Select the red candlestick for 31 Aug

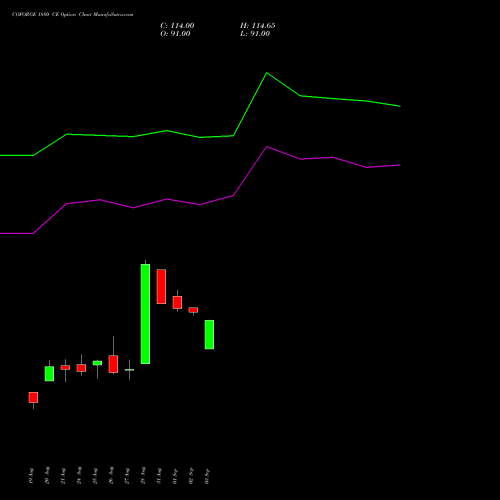pos(161,286)
